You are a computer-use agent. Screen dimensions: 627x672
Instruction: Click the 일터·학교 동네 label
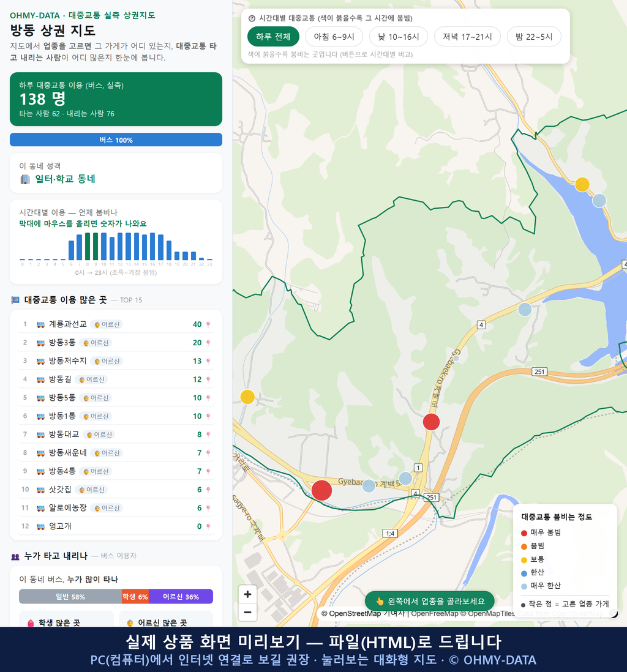pyautogui.click(x=65, y=179)
